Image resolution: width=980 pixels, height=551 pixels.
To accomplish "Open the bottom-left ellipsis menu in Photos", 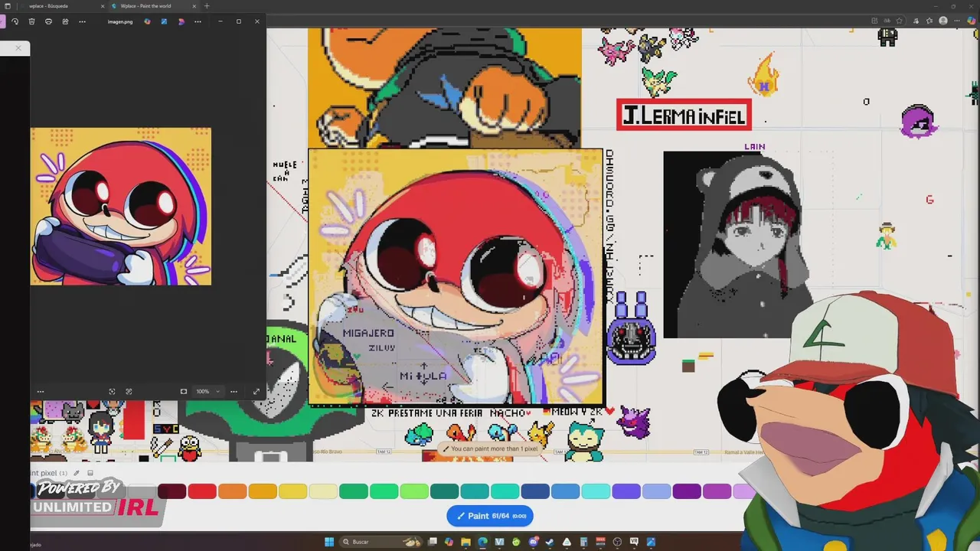I will point(41,391).
